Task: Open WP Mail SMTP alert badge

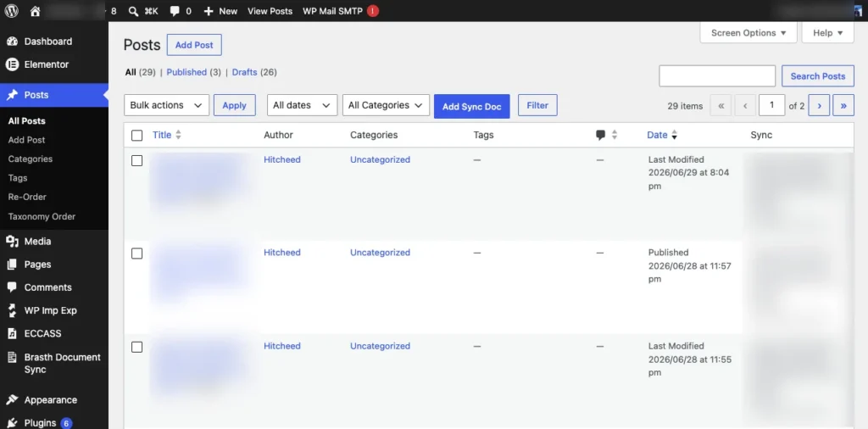Action: (x=373, y=11)
